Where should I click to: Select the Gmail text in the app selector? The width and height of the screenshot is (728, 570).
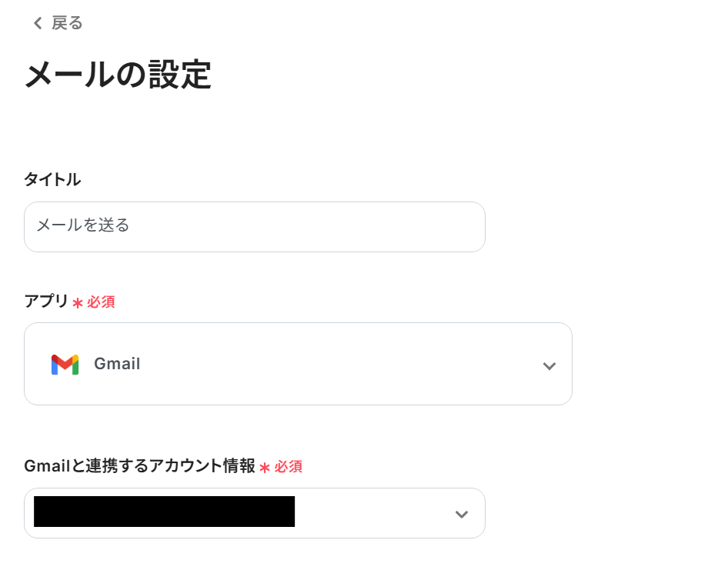[x=117, y=364]
